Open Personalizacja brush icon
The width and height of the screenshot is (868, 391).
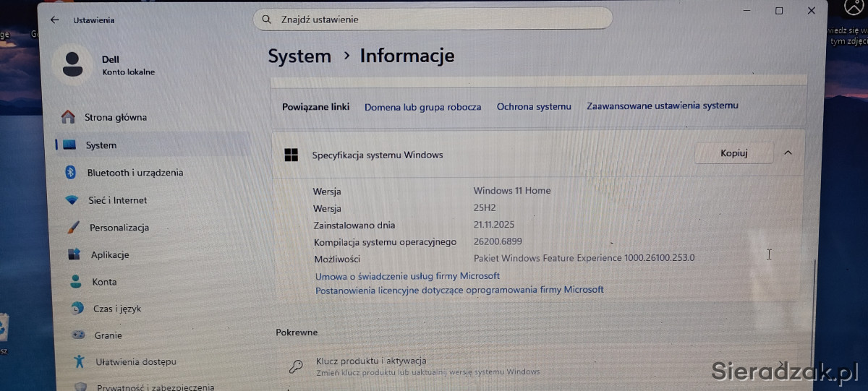tap(73, 227)
